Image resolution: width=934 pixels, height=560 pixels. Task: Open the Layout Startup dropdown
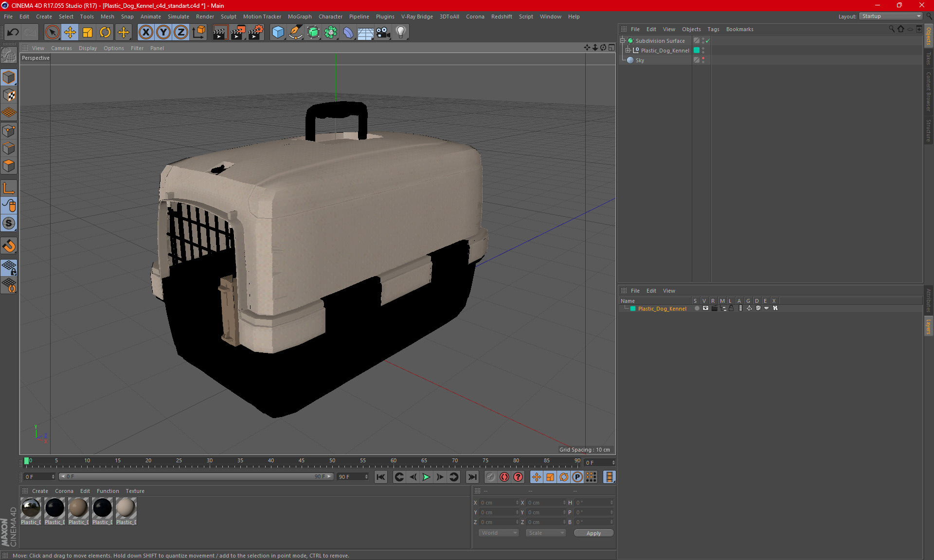891,16
